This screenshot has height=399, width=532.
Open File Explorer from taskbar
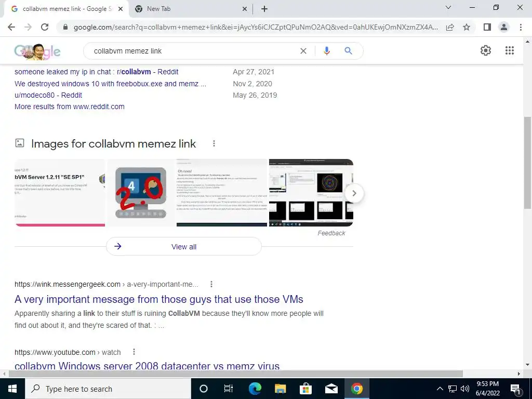(x=280, y=389)
